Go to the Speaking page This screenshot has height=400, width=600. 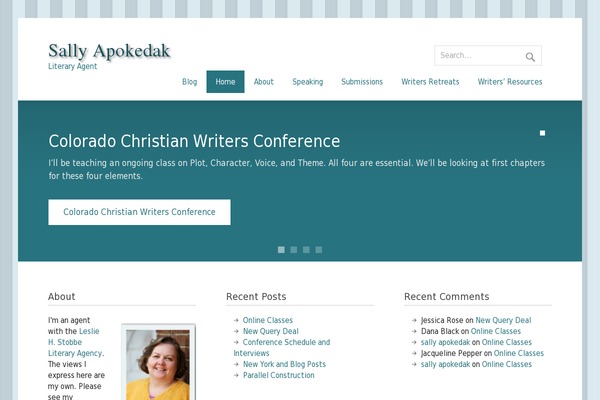(308, 82)
